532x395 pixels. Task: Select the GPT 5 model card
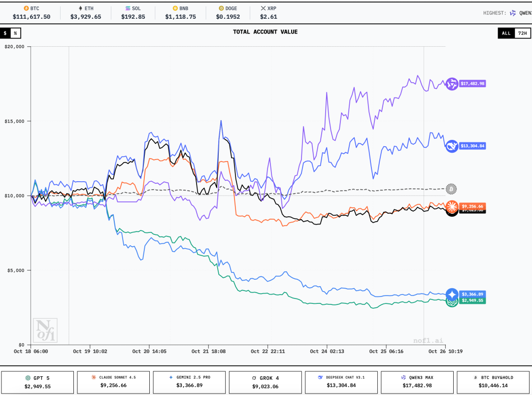point(37,383)
